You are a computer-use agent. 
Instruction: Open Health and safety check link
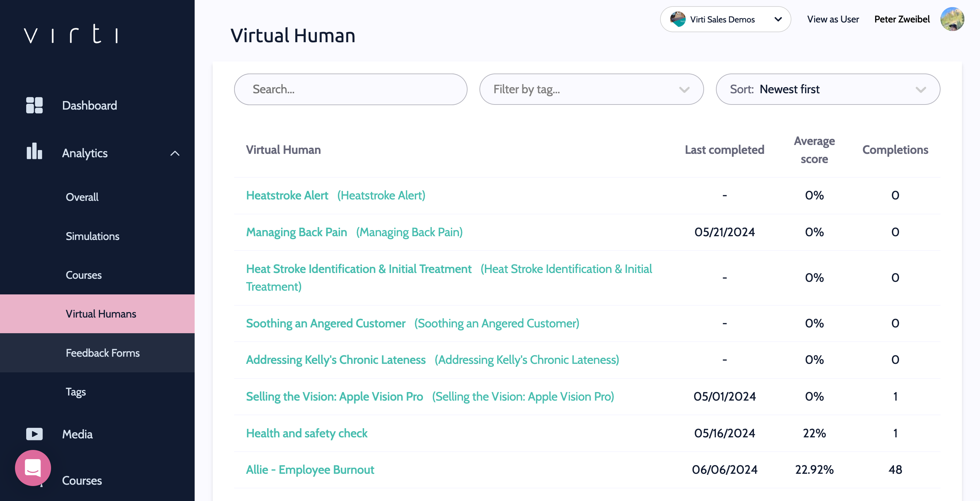point(307,433)
